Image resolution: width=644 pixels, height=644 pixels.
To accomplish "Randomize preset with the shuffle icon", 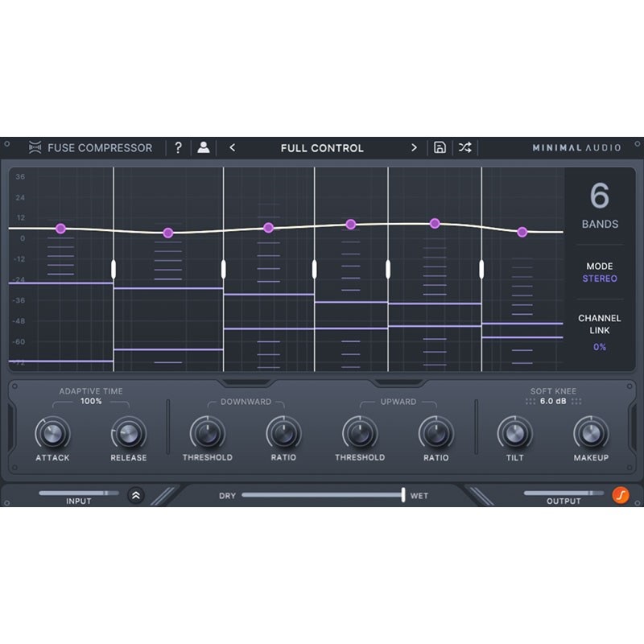I will pos(465,147).
